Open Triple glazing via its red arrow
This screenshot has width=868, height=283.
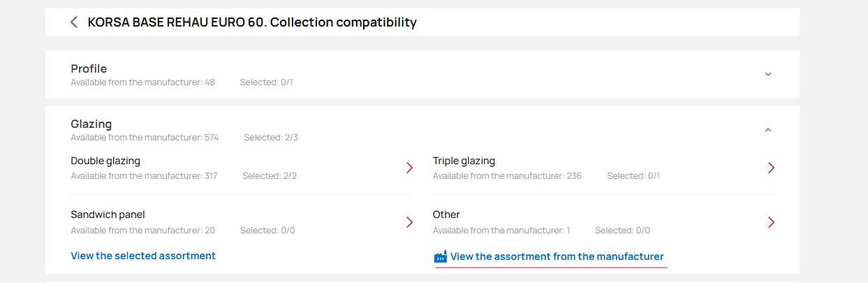pyautogui.click(x=771, y=168)
